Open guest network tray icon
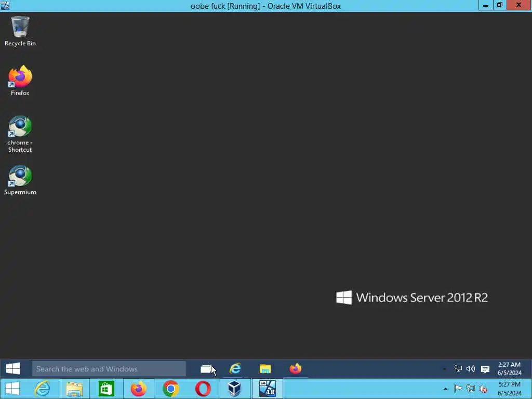This screenshot has height=399, width=532. pyautogui.click(x=458, y=369)
